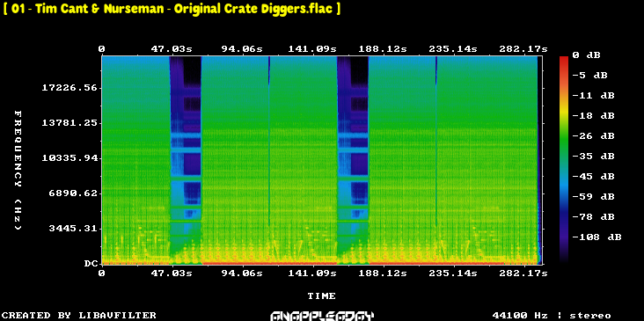This screenshot has height=321, width=644.
Task: Click the '13781.25' frequency axis label
Action: click(70, 123)
